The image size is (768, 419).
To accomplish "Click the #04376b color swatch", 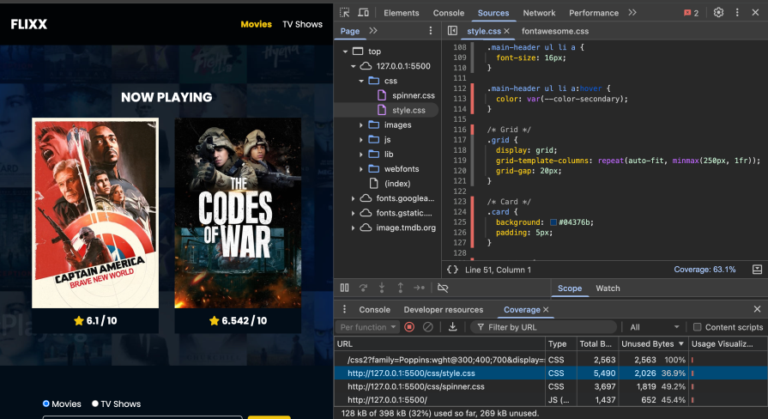I will [x=553, y=222].
